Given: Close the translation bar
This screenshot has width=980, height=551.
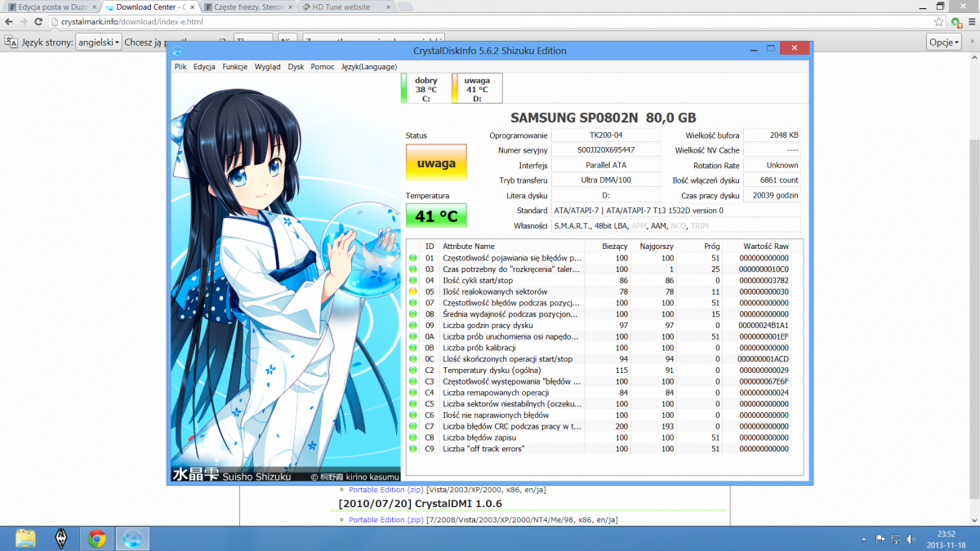Looking at the screenshot, I should 971,42.
